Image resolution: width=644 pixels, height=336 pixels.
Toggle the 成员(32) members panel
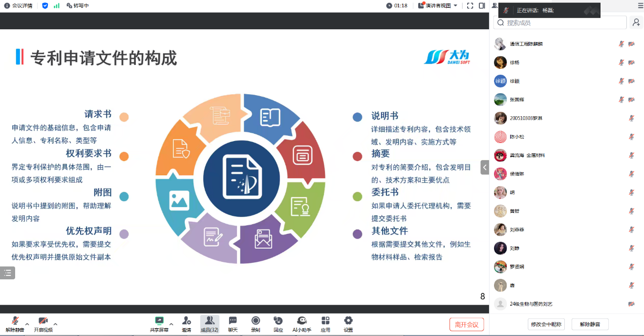(x=210, y=321)
